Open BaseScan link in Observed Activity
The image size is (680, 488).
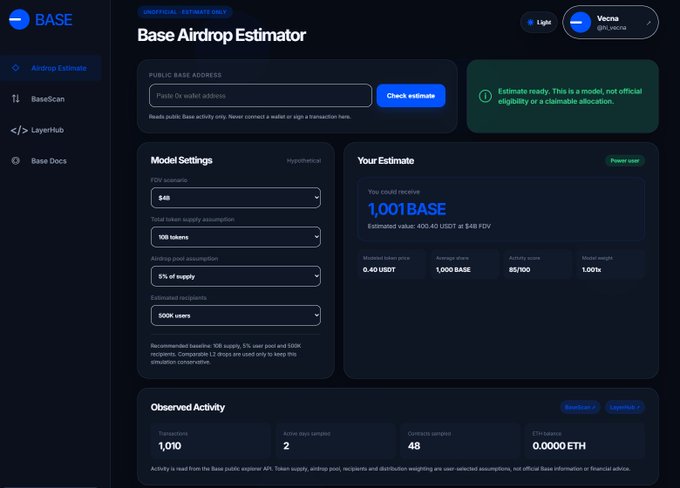coord(580,407)
